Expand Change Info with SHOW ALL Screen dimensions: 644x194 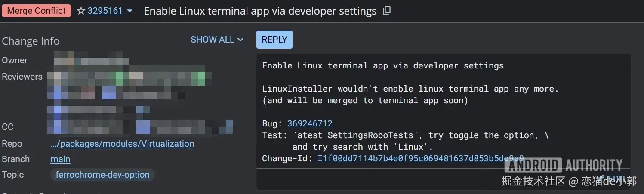pyautogui.click(x=217, y=40)
